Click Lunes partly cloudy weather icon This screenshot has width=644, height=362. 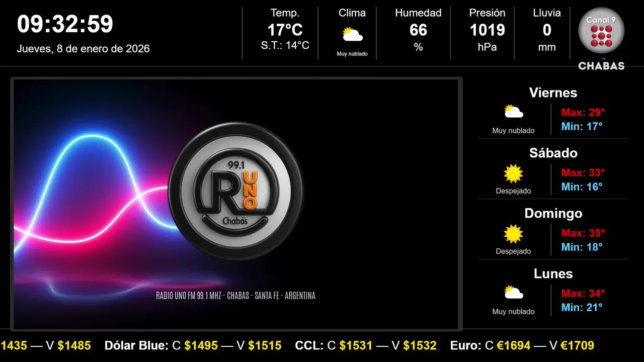click(x=514, y=292)
